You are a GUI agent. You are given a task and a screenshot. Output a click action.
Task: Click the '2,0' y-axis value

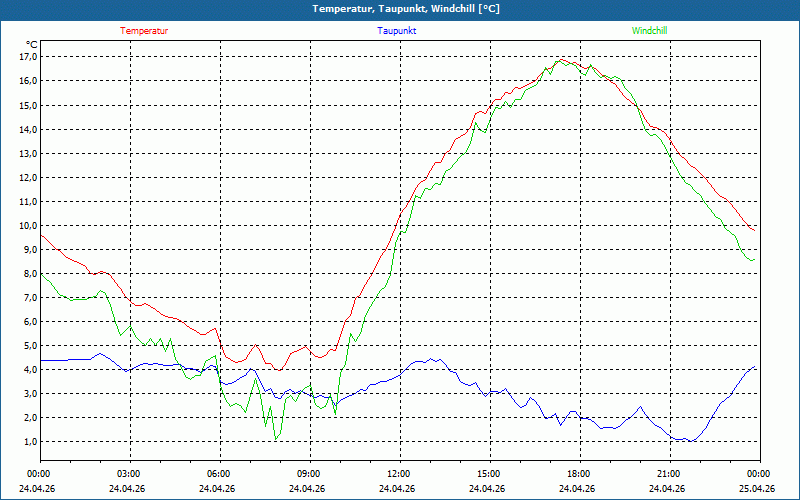pos(31,417)
